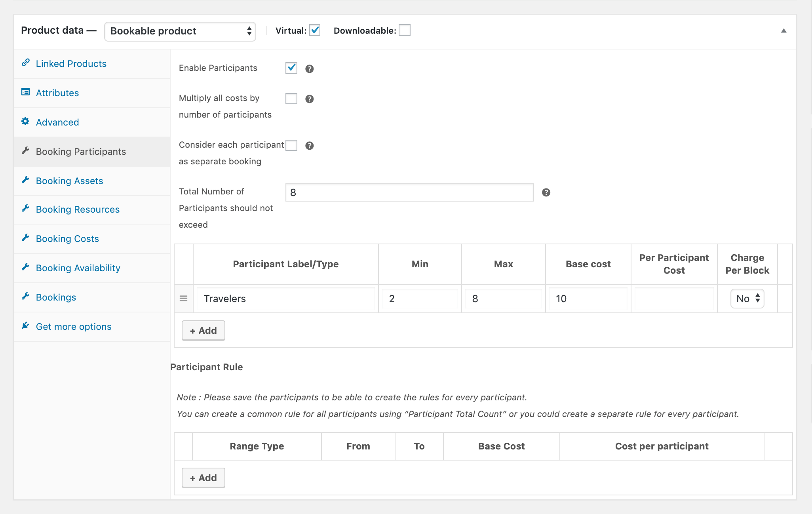Click the Booking Availability sidebar icon
Image resolution: width=812 pixels, height=514 pixels.
(26, 268)
